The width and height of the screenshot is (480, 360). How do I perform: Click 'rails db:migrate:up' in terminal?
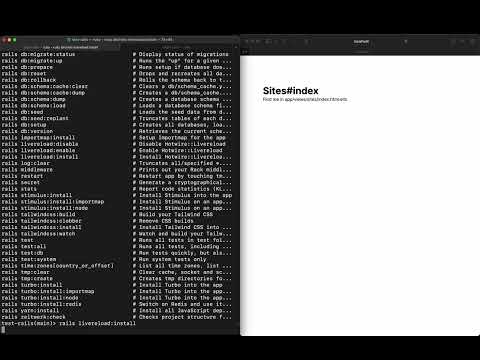click(32, 61)
